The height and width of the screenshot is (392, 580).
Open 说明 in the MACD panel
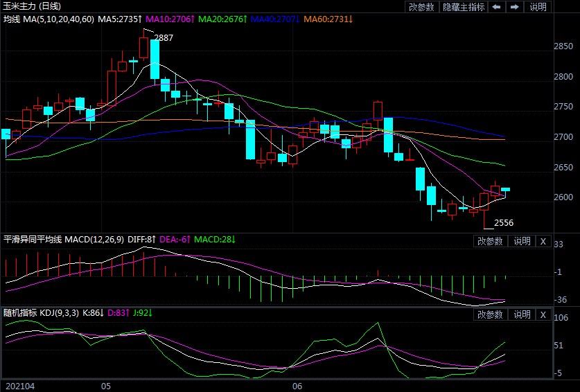pos(522,241)
